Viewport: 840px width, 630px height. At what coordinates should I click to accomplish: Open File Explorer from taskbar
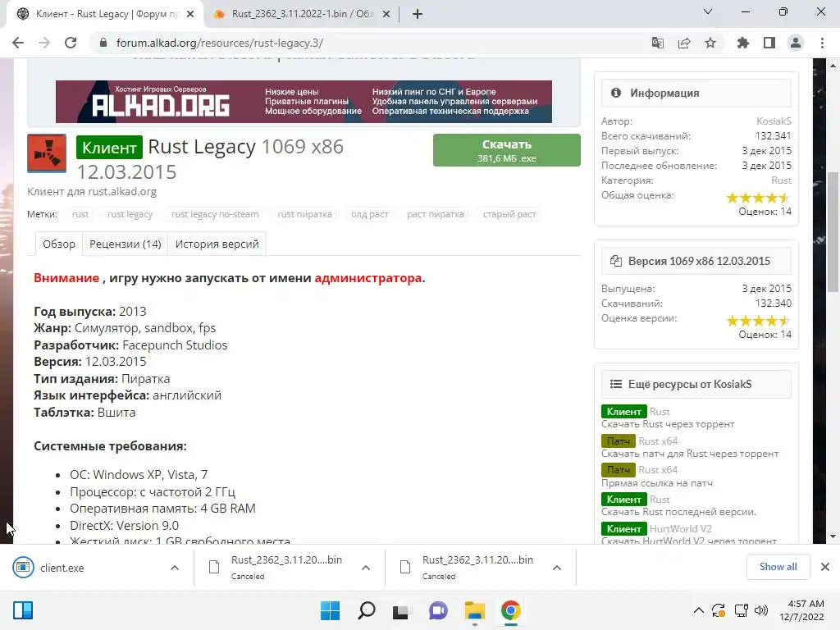(475, 610)
